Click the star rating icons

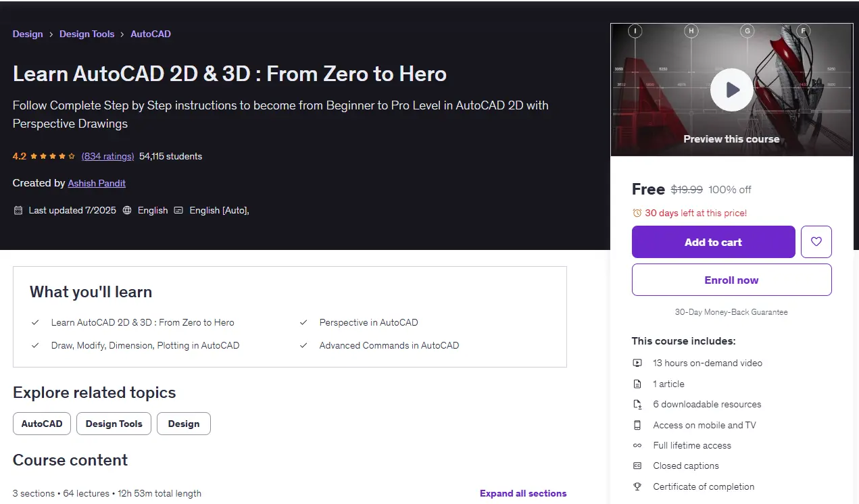coord(53,156)
